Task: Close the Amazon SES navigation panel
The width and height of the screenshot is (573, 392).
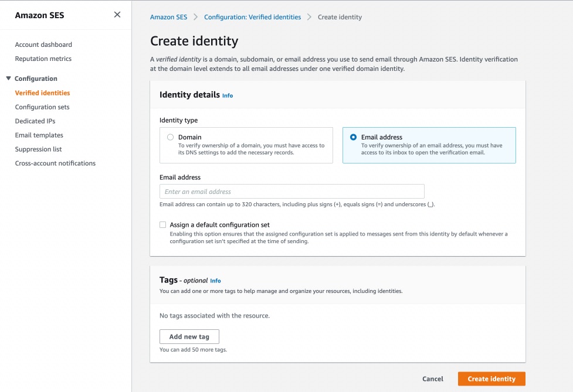Action: (x=116, y=15)
